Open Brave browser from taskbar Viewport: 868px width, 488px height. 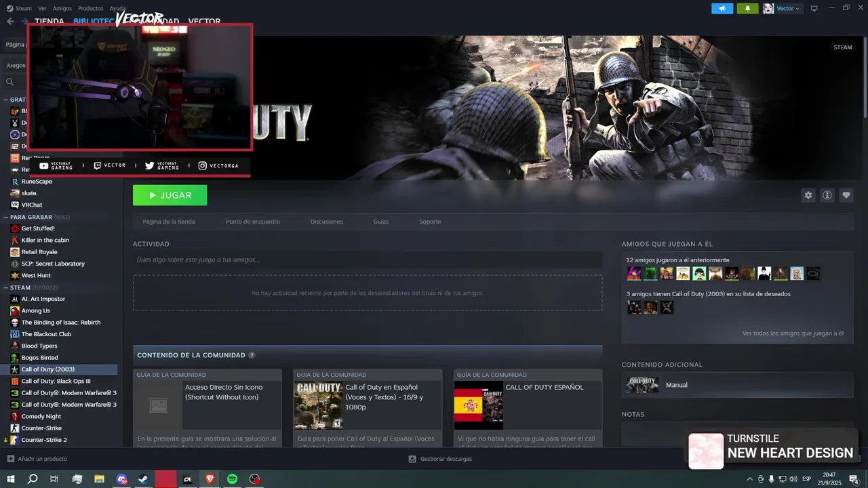coord(210,479)
